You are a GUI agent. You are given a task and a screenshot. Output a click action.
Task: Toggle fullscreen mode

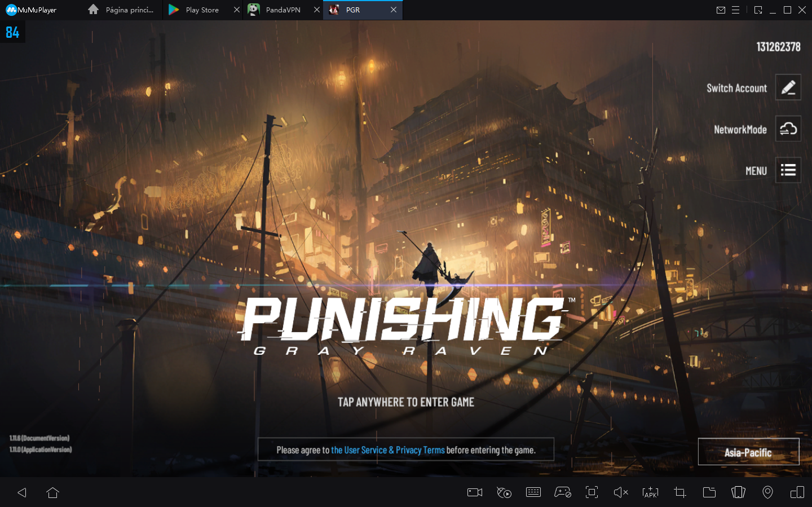(x=592, y=492)
